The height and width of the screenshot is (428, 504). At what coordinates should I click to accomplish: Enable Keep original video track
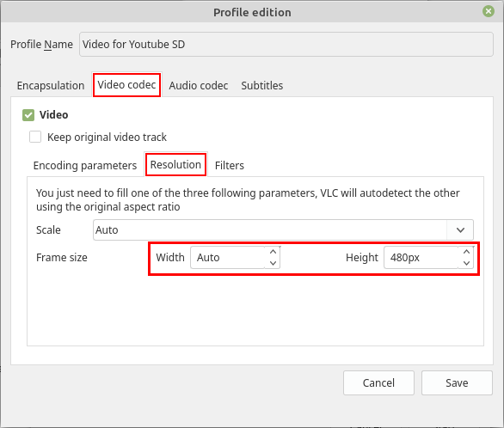pos(35,137)
